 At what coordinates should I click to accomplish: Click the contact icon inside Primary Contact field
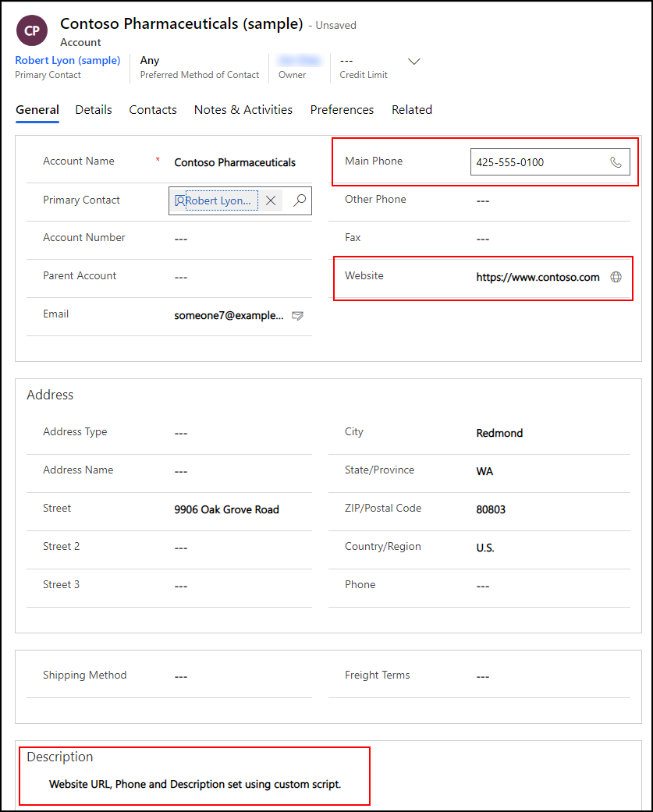[180, 200]
